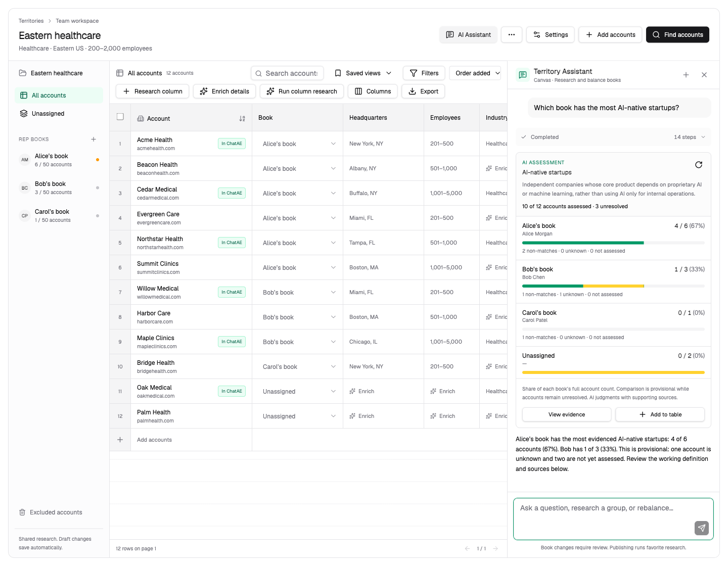
Task: Open the Saved views dropdown
Action: [363, 73]
